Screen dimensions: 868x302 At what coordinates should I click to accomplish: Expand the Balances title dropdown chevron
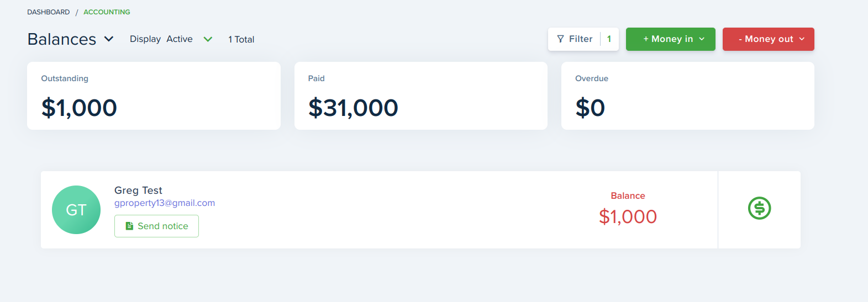coord(109,39)
